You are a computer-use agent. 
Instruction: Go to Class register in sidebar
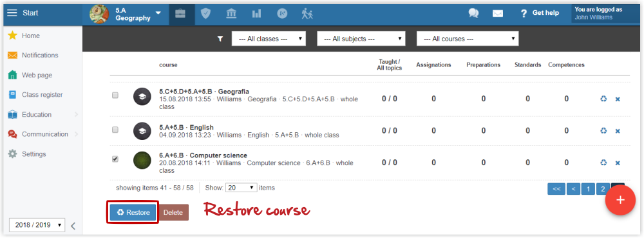(42, 95)
